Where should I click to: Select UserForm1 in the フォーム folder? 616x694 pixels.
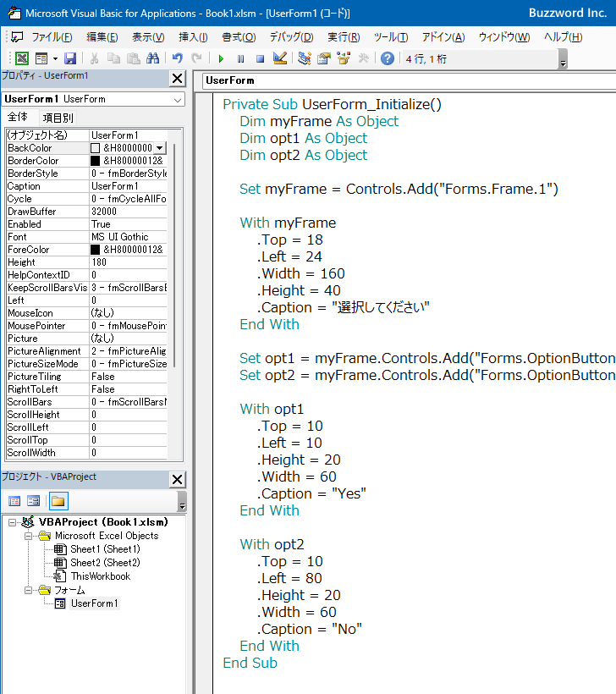[x=94, y=603]
